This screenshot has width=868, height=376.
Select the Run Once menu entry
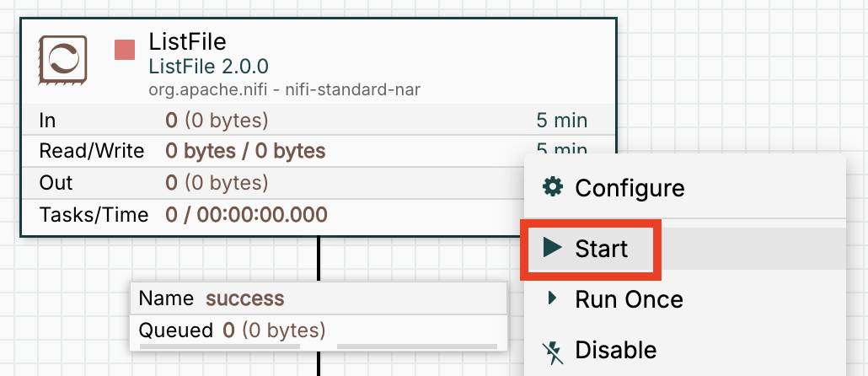[x=629, y=299]
